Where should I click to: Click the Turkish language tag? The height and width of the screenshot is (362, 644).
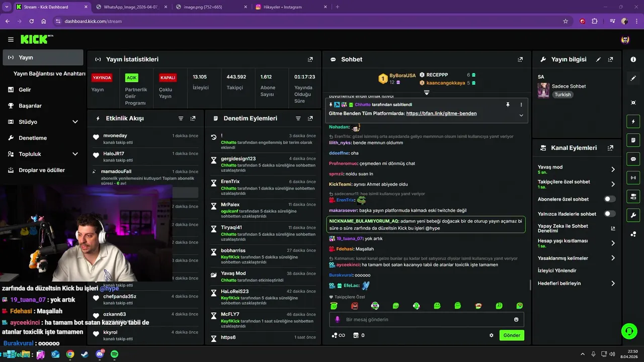pos(562,95)
